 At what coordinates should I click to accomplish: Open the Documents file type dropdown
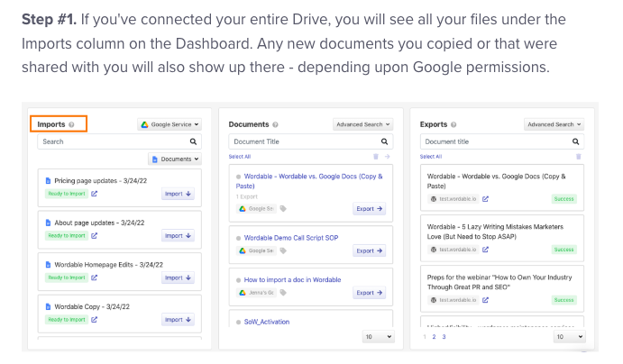[x=175, y=159]
